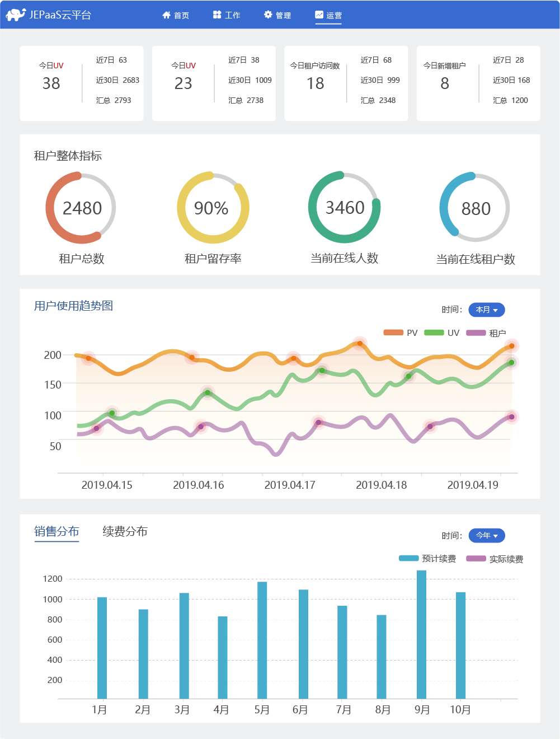This screenshot has width=560, height=739.
Task: Click the 租户留存率 90% ring gauge
Action: [x=213, y=208]
